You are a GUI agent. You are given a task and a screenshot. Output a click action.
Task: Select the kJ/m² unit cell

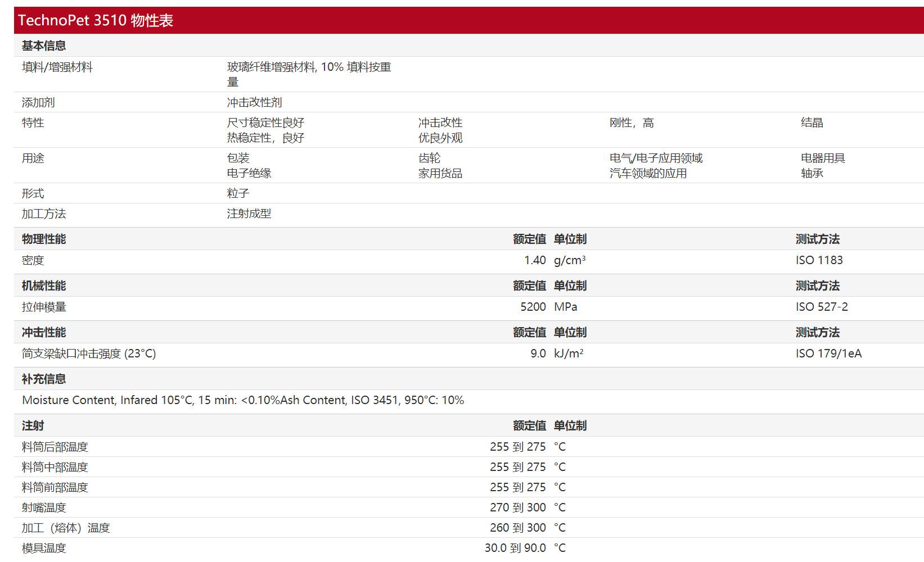569,353
